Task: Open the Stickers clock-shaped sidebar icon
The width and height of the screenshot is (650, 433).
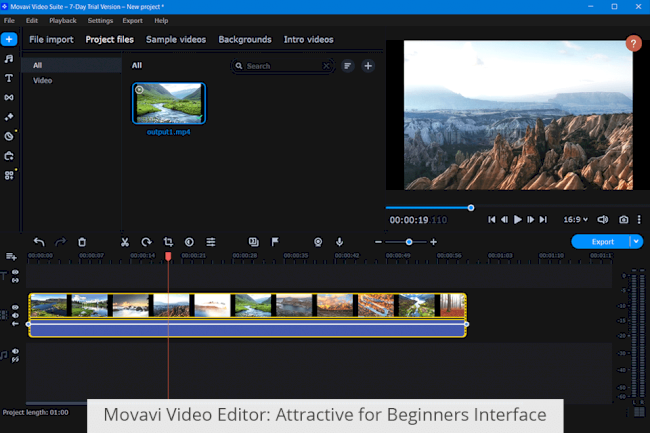Action: point(9,136)
